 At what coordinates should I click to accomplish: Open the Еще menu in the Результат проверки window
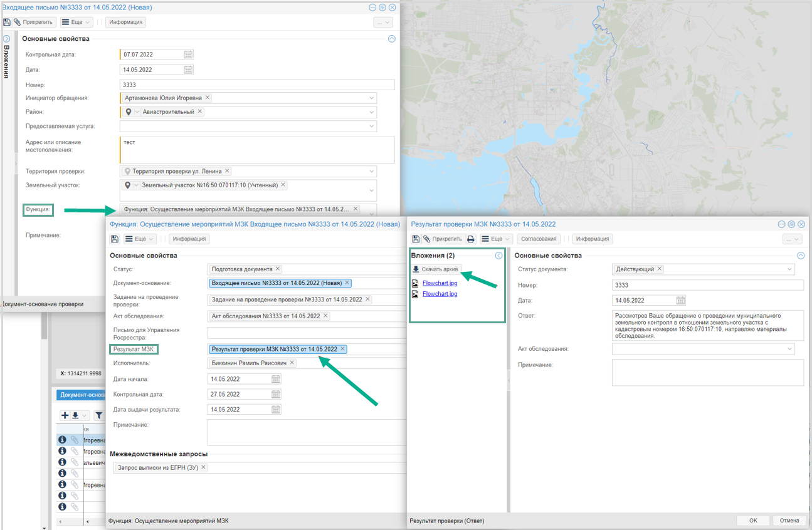pyautogui.click(x=497, y=239)
